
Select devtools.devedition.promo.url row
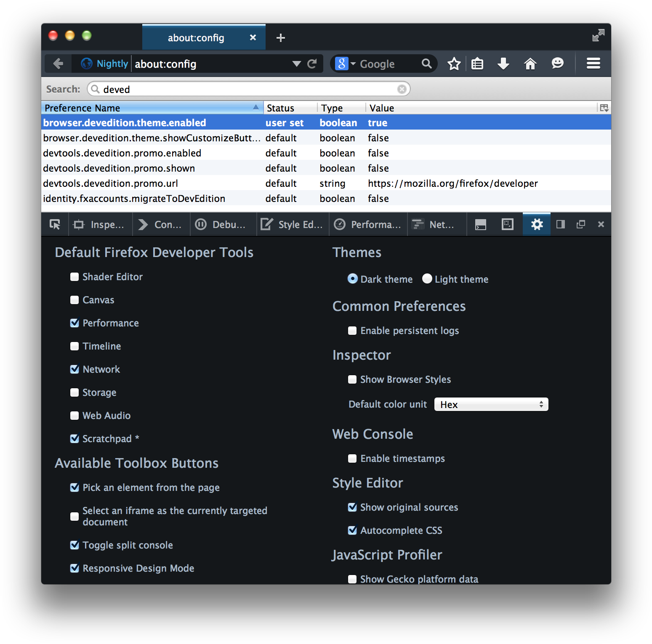click(326, 183)
